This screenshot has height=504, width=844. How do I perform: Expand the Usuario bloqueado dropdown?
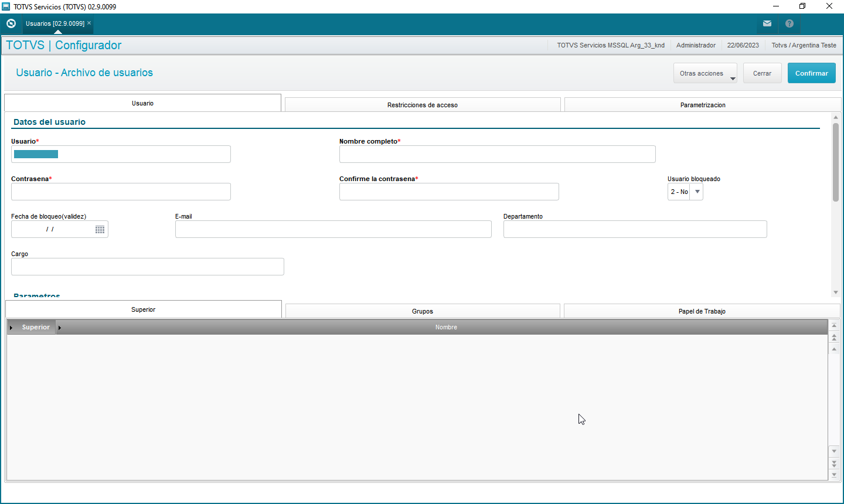click(x=697, y=192)
